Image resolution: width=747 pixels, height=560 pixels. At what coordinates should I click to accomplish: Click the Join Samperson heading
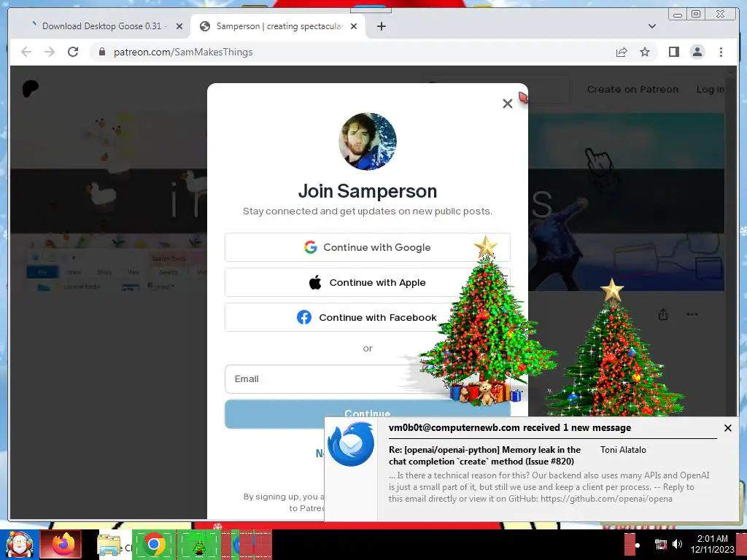[368, 191]
